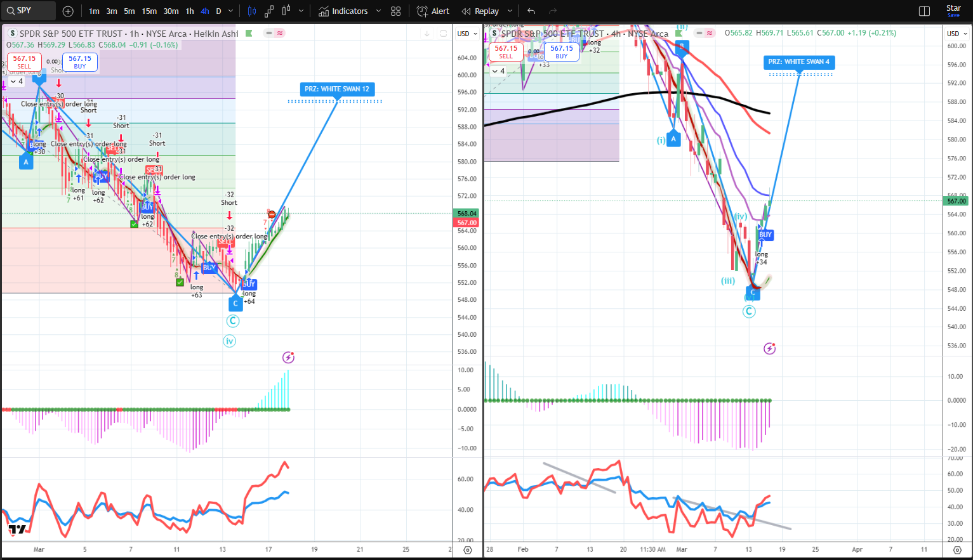The width and height of the screenshot is (973, 560).
Task: Click the 568.04 price label on 1h scale
Action: 467,214
